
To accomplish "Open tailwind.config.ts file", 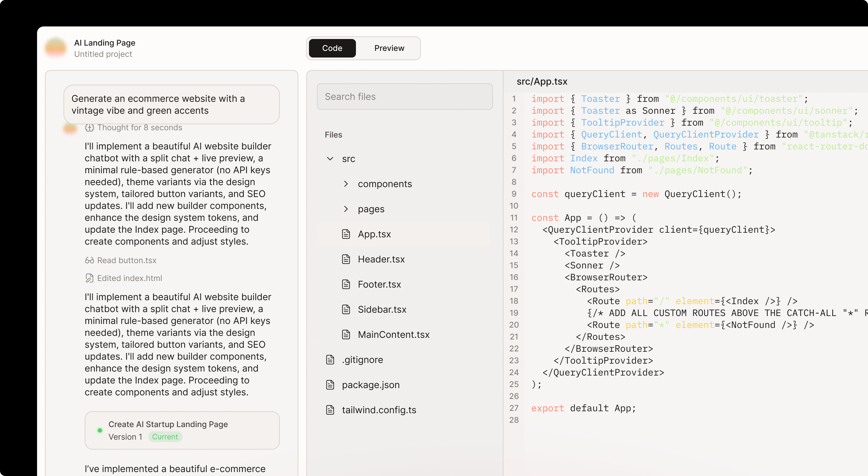I will (379, 410).
